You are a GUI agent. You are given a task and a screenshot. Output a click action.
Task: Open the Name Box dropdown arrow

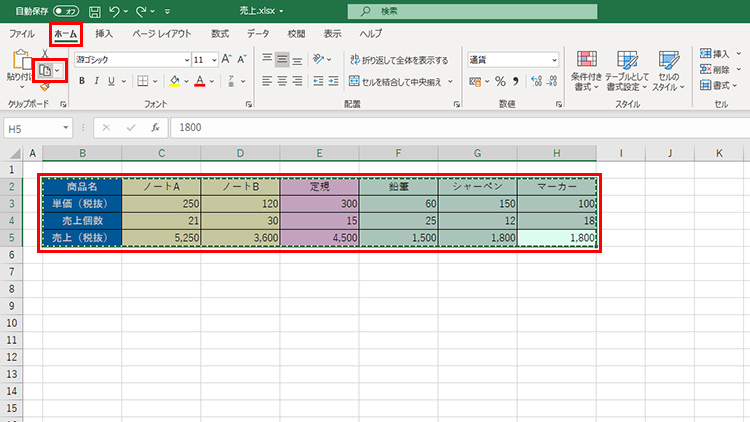click(66, 128)
